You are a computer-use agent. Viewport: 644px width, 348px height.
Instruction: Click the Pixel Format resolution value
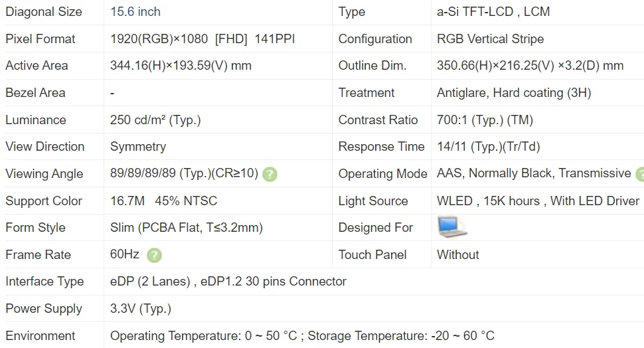(202, 39)
